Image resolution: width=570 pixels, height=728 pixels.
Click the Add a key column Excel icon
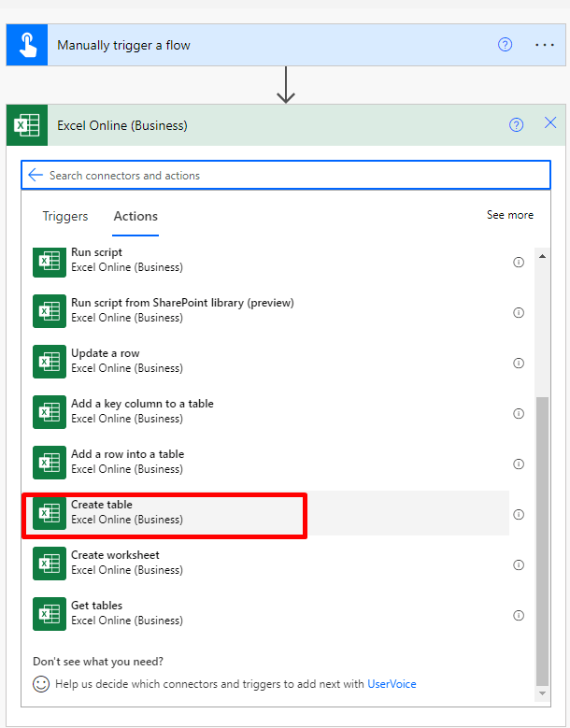click(x=50, y=412)
